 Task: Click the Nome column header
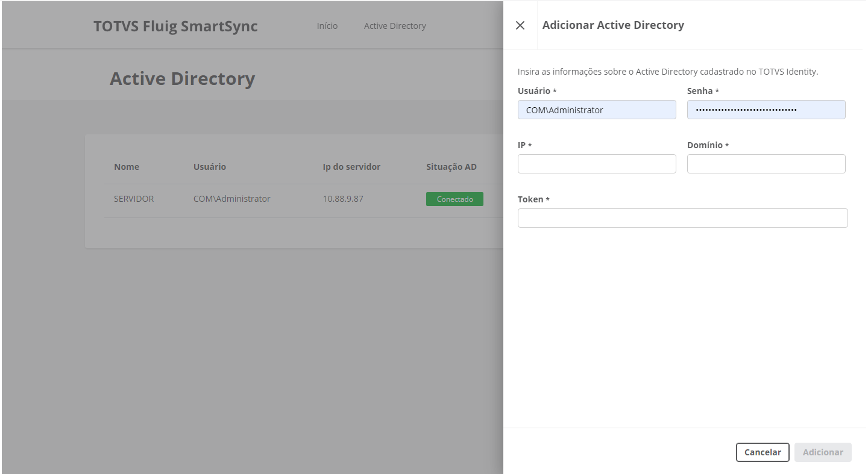(127, 167)
